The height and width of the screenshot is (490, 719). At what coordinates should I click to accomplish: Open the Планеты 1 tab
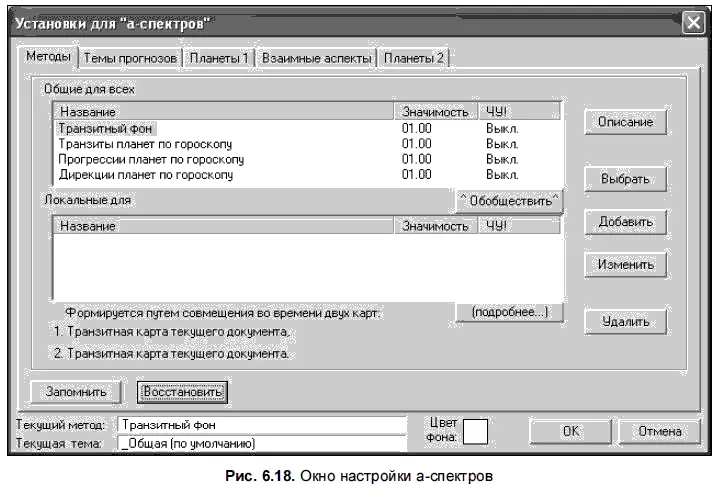pyautogui.click(x=219, y=59)
